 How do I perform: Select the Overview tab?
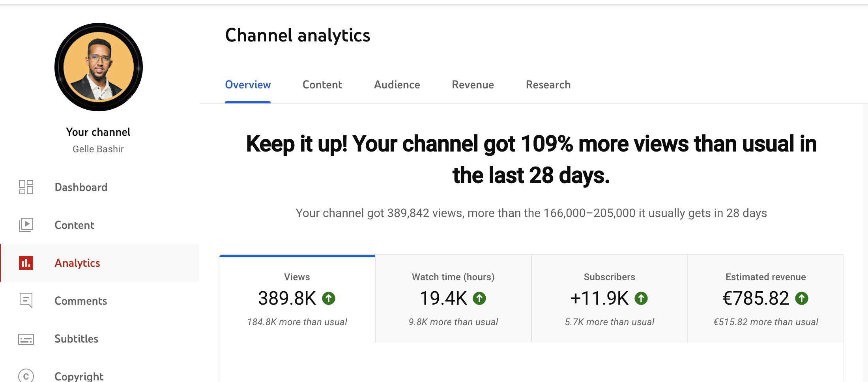(x=248, y=85)
